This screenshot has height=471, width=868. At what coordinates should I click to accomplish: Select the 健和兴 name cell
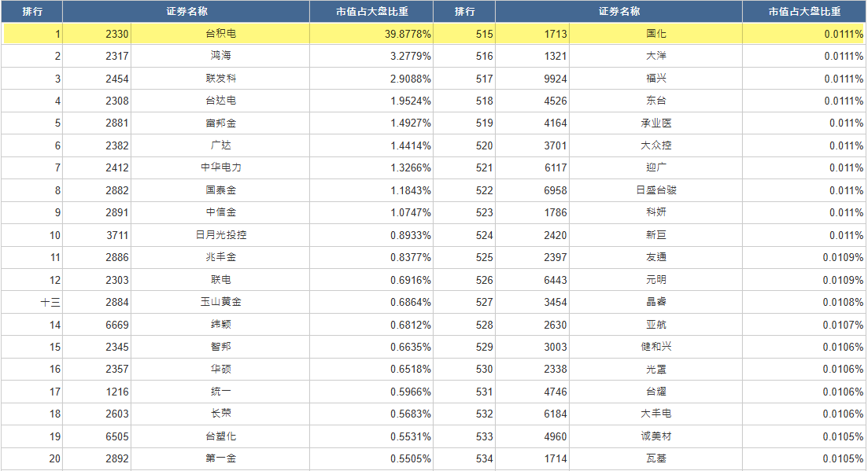(x=656, y=347)
